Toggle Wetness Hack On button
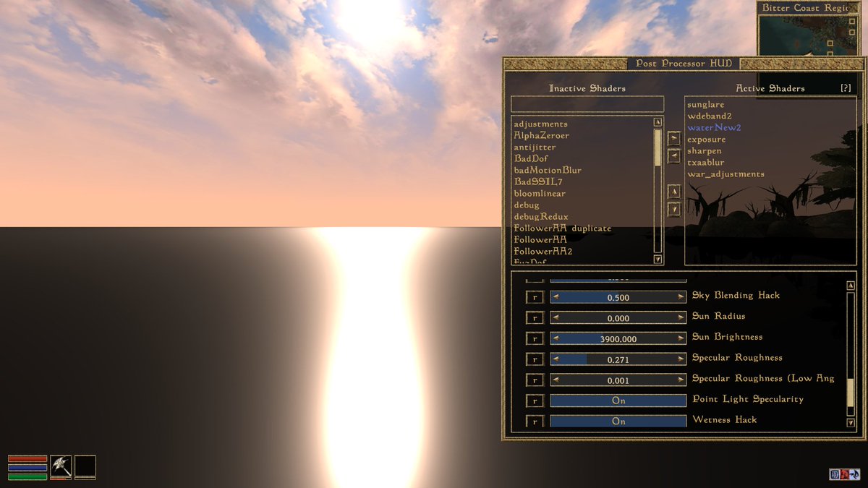This screenshot has width=868, height=488. pyautogui.click(x=618, y=421)
